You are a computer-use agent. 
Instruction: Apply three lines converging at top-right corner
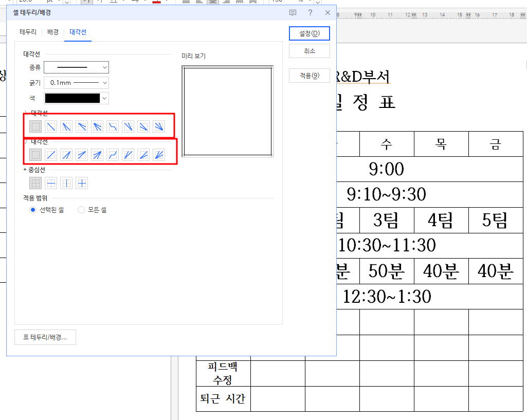click(x=97, y=155)
